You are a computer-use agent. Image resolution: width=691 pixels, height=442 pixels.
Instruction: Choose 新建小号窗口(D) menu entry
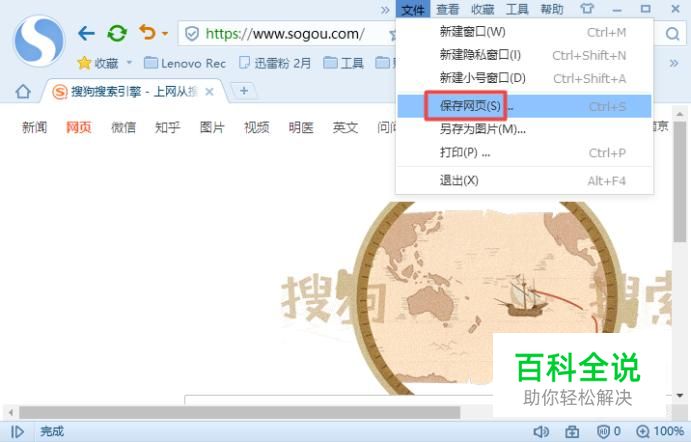tap(524, 78)
